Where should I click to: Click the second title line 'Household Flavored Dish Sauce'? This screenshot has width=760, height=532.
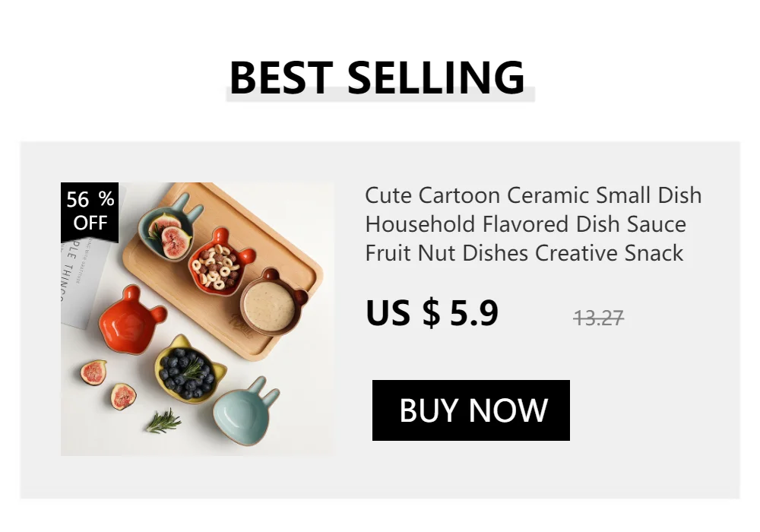(525, 224)
